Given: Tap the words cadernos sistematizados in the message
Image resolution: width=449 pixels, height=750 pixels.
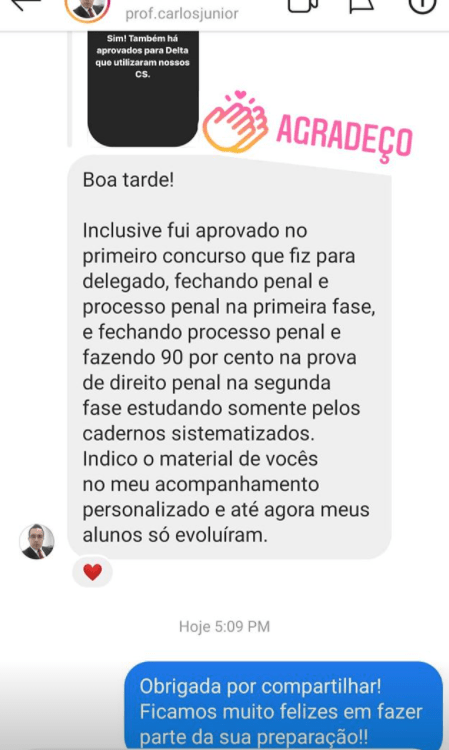Looking at the screenshot, I should [199, 434].
